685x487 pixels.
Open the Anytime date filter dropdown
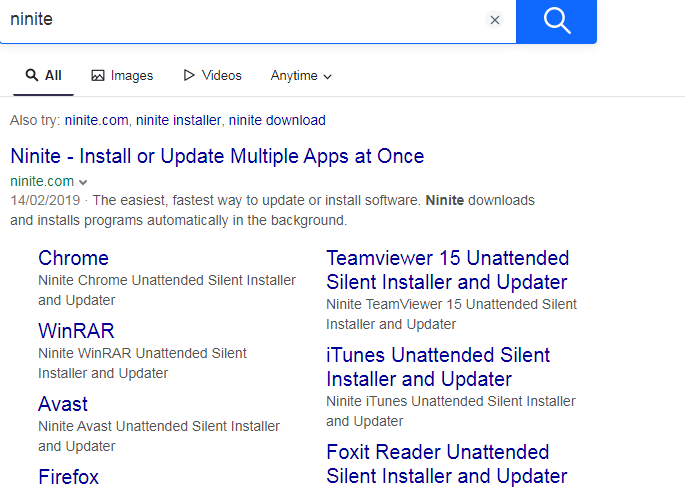[x=301, y=75]
